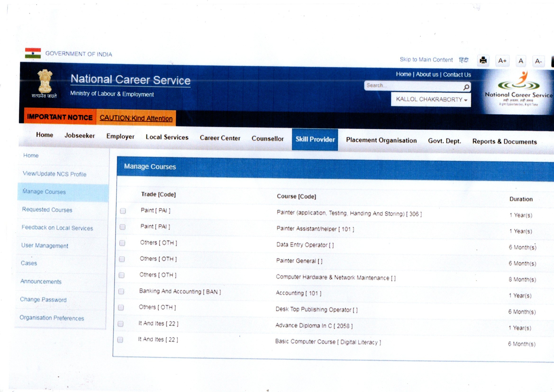The image size is (554, 392).
Task: Open the CAUTION: Kind Attention notice link
Action: pyautogui.click(x=136, y=118)
